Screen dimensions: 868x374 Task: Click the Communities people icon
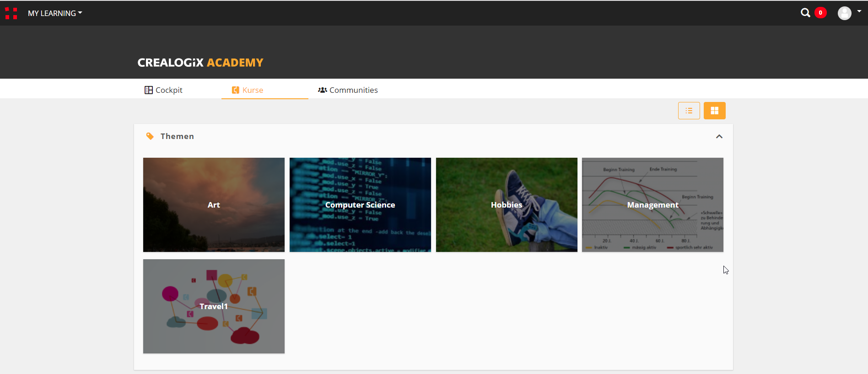[x=323, y=90]
